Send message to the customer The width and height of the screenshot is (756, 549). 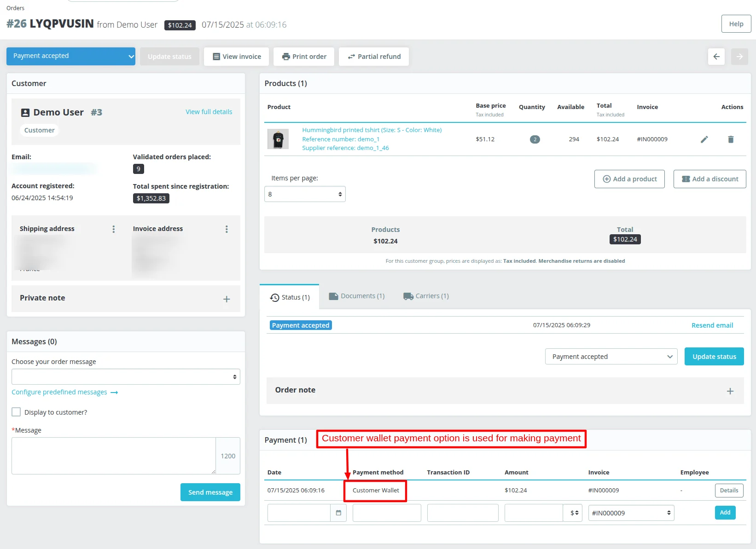pyautogui.click(x=210, y=492)
